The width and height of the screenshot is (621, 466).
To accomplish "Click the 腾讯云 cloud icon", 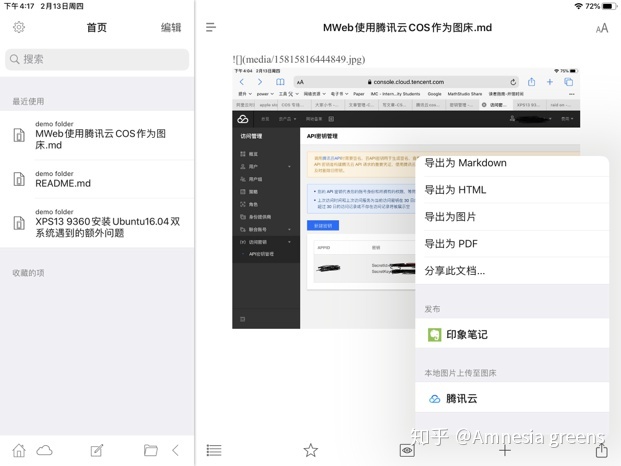I will [x=434, y=399].
